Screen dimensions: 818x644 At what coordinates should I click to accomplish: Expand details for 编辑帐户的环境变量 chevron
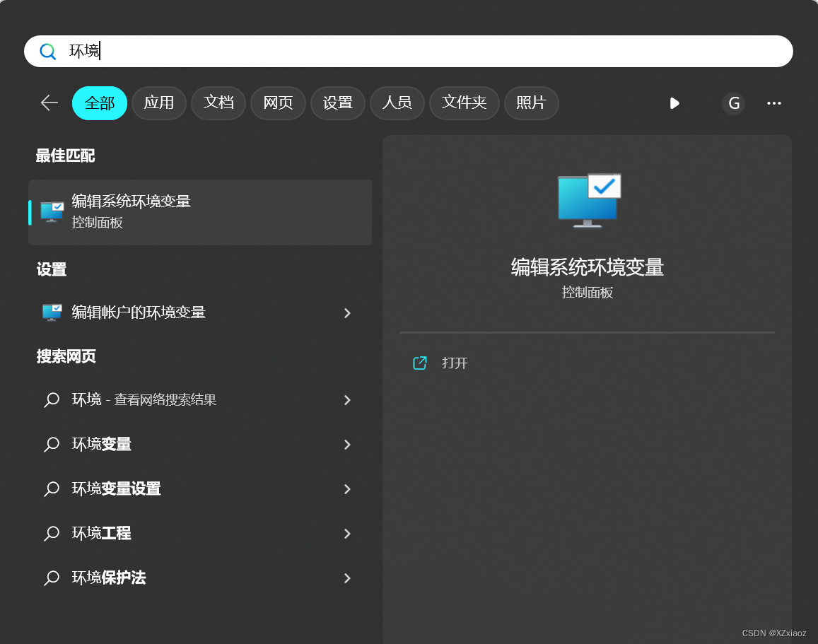tap(347, 313)
